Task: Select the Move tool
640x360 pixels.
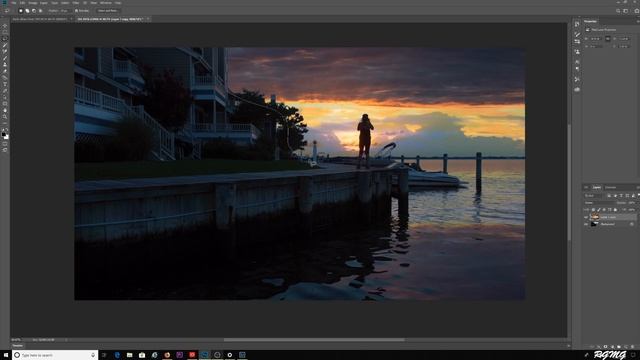Action: click(x=5, y=26)
